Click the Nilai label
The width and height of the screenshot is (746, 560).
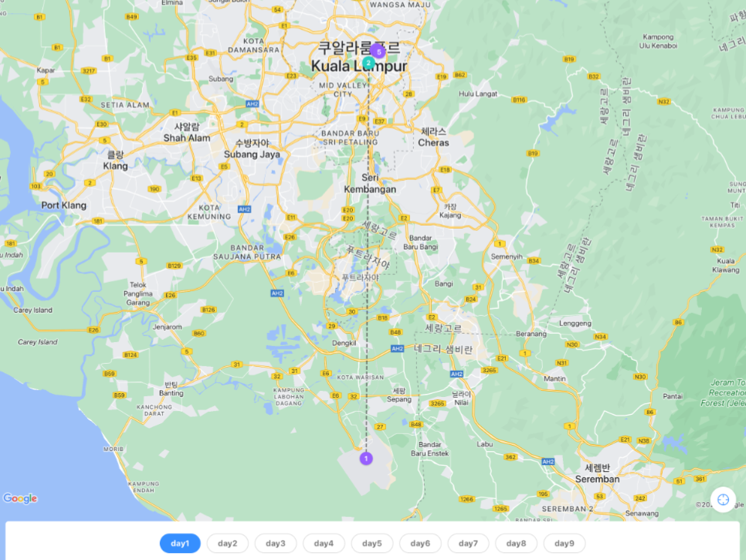[462, 399]
